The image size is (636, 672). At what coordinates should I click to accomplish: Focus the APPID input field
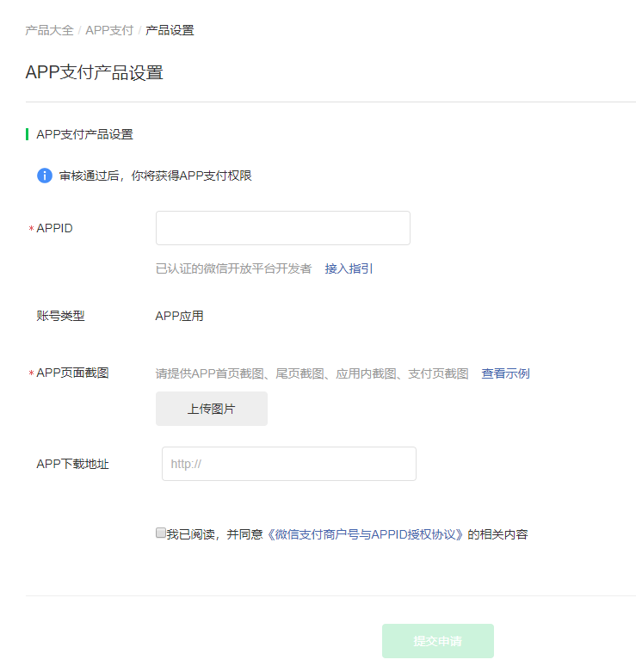[x=283, y=228]
